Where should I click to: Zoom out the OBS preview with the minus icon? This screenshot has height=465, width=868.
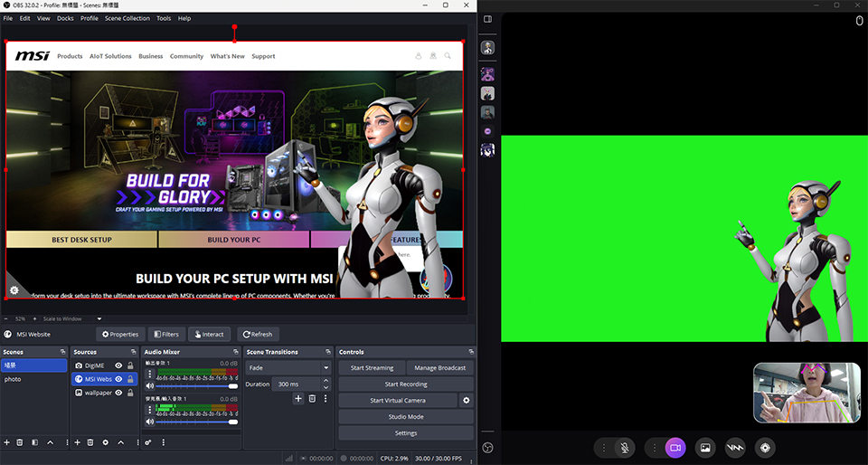pyautogui.click(x=6, y=318)
